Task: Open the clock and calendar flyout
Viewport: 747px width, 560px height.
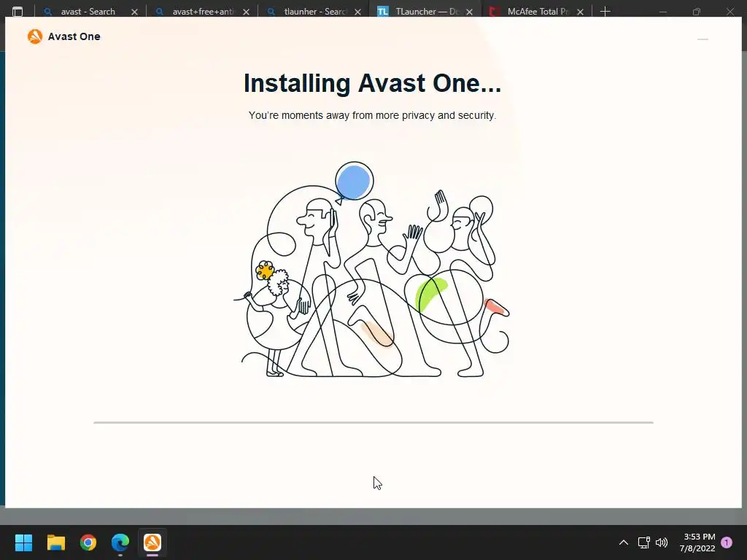Action: click(697, 542)
